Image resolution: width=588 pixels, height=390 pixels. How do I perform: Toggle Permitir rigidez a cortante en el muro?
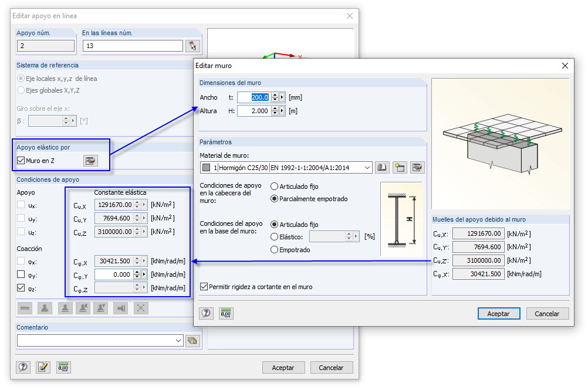point(204,287)
